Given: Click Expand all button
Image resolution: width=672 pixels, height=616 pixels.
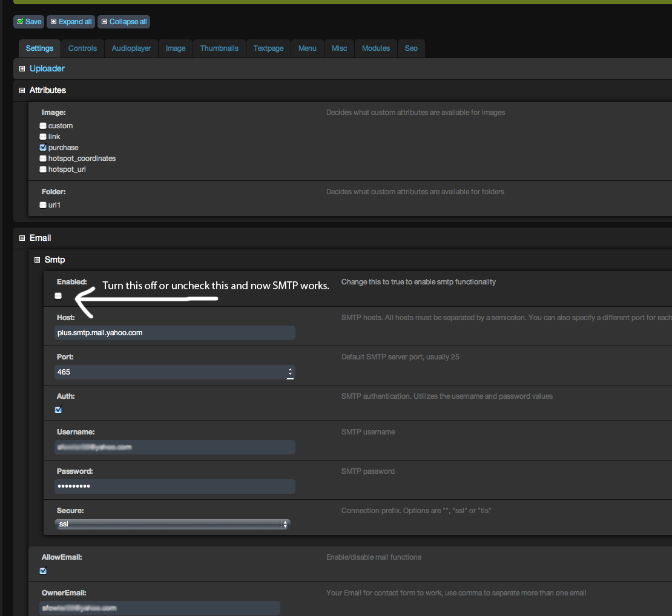Looking at the screenshot, I should tap(71, 22).
